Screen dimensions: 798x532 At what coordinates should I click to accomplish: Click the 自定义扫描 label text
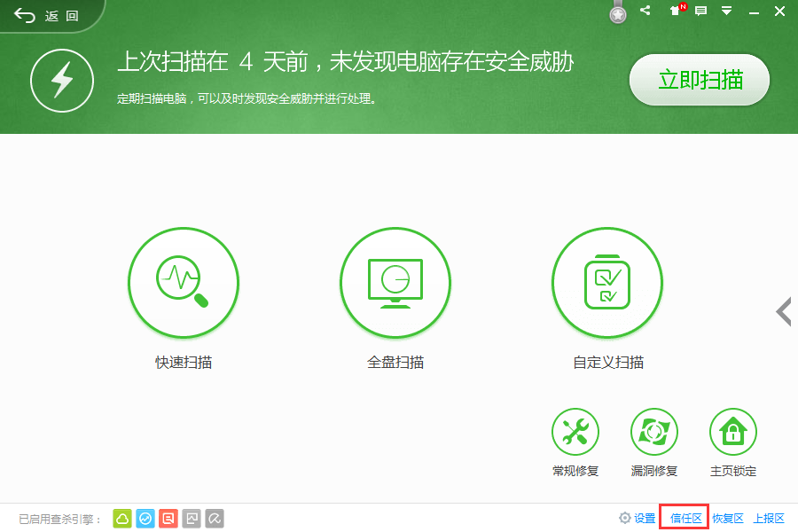tap(608, 363)
